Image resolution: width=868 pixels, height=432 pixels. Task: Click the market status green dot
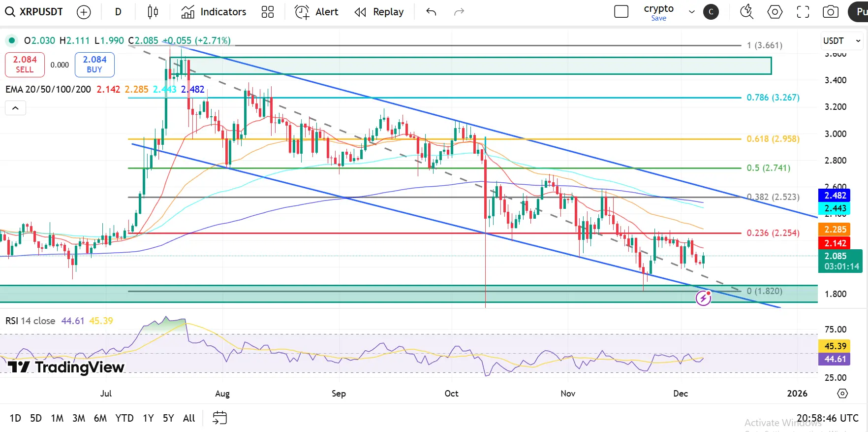(12, 40)
